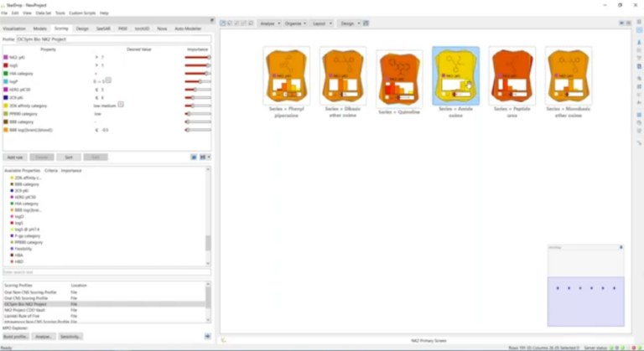This screenshot has height=351, width=644.
Task: Toggle checkbox next to logP desired value
Action: (x=107, y=80)
